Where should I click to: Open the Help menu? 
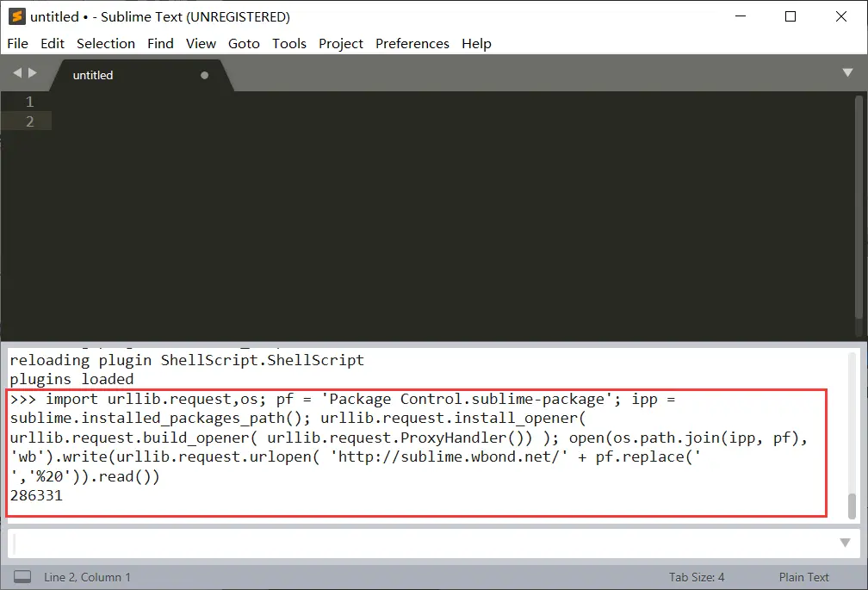(x=477, y=43)
